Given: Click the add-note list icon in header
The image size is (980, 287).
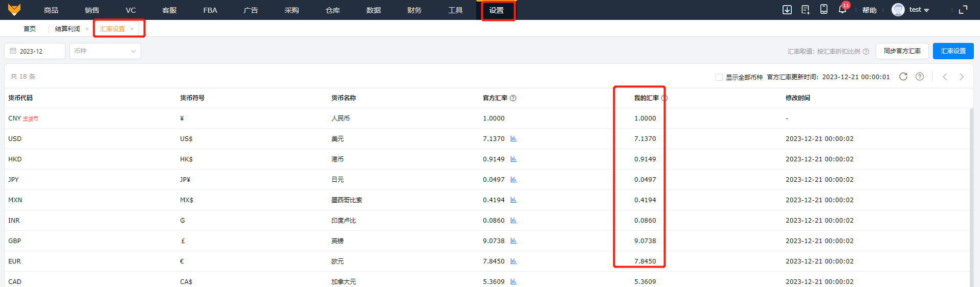Looking at the screenshot, I should click(x=806, y=10).
